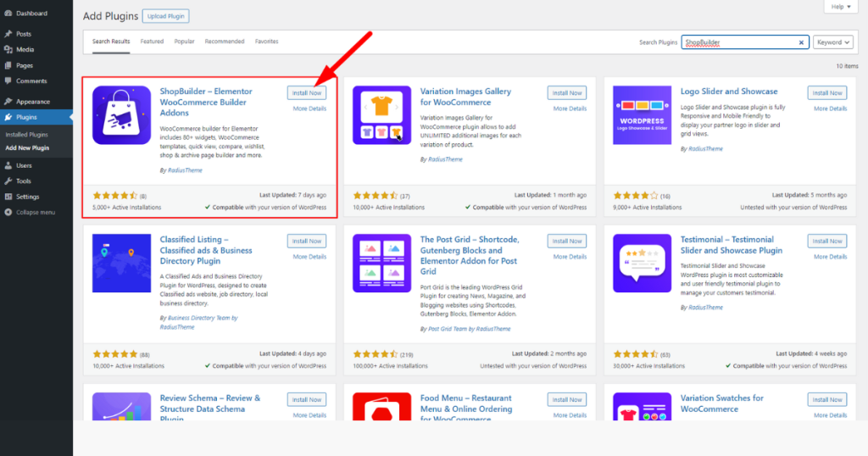Click the Dashboard icon in sidebar
The height and width of the screenshot is (456, 868).
8,14
